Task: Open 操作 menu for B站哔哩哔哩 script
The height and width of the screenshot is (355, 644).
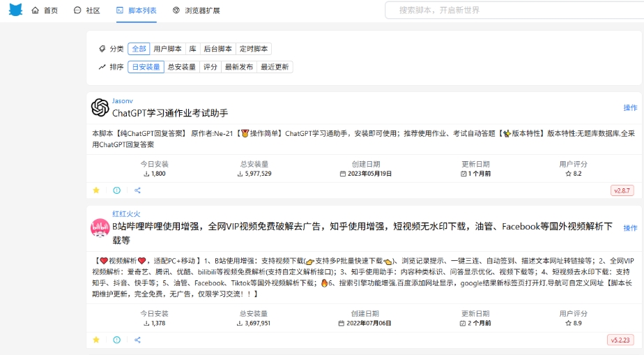Action: tap(630, 228)
